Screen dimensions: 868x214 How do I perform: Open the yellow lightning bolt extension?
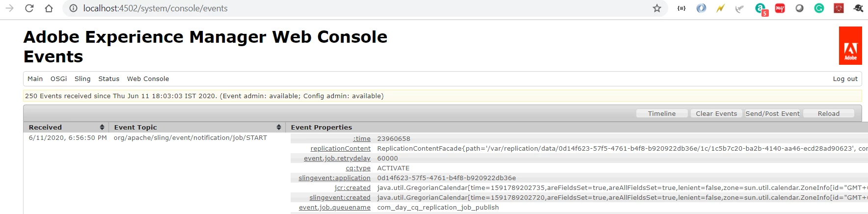(x=720, y=8)
